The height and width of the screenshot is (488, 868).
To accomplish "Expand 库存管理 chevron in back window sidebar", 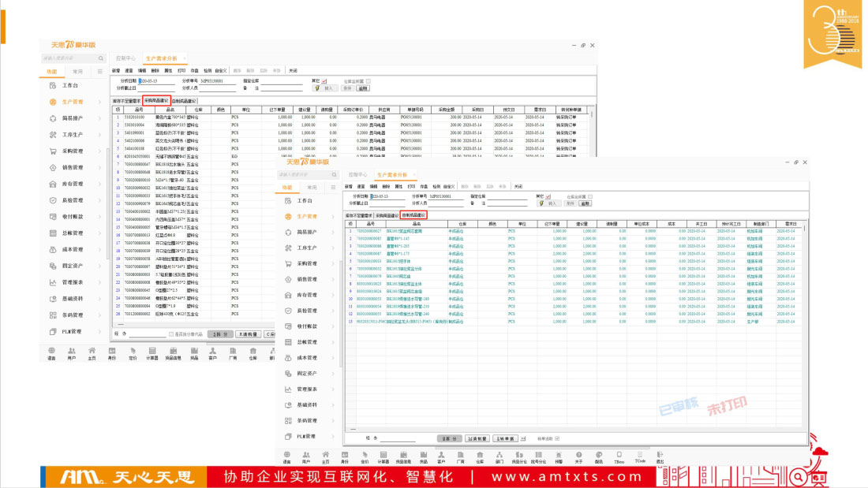I will (100, 184).
